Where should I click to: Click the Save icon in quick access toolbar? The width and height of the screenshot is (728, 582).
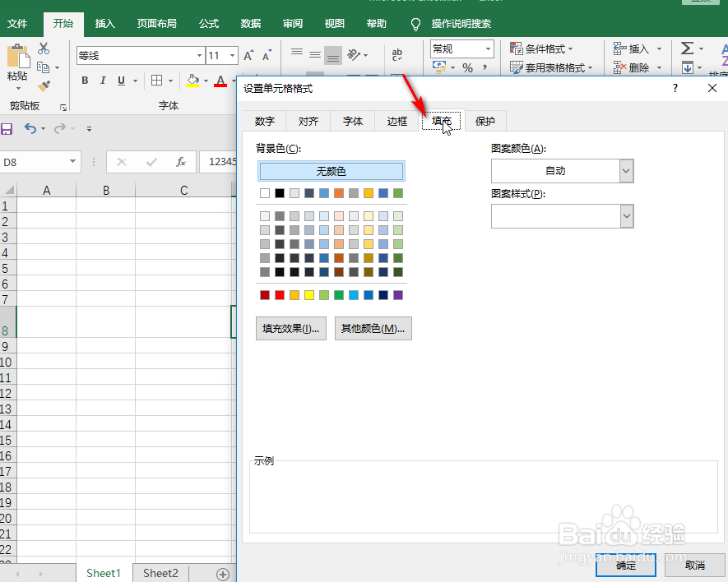[7, 128]
